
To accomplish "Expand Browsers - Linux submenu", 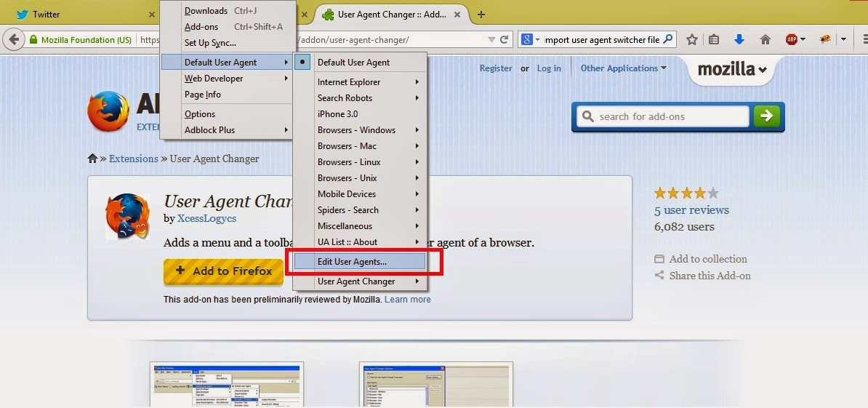I will pos(360,162).
